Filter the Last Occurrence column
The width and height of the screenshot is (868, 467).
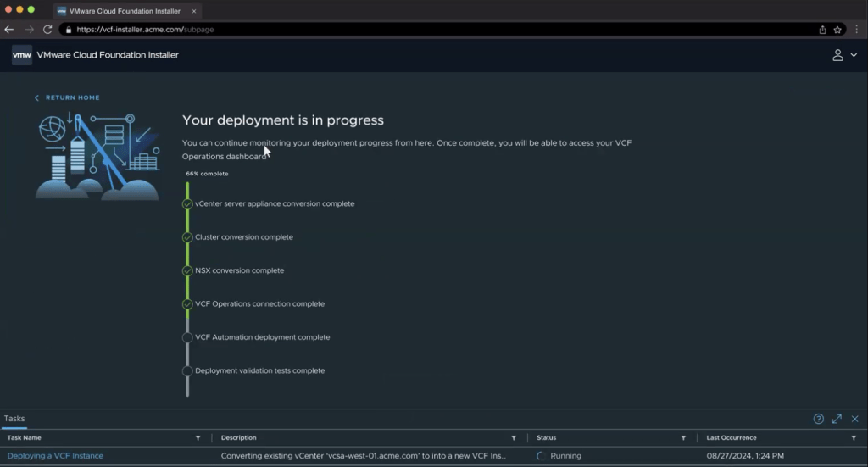pyautogui.click(x=854, y=438)
